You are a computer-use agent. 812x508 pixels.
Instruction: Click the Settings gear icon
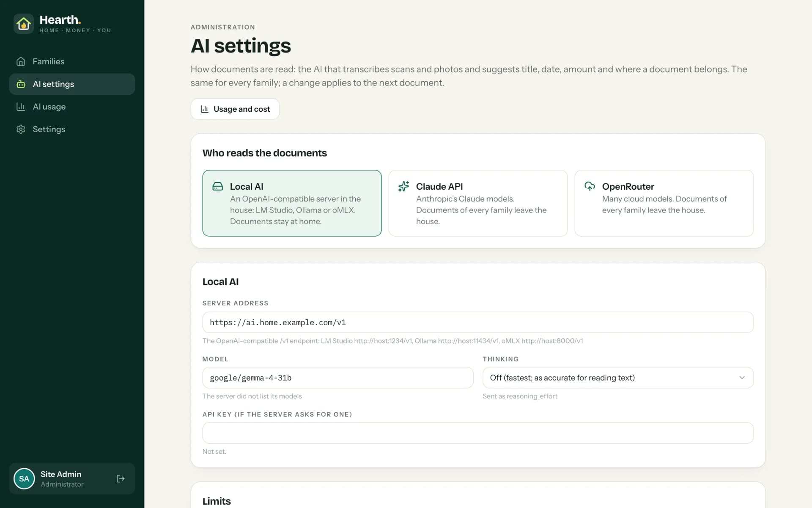click(x=21, y=129)
